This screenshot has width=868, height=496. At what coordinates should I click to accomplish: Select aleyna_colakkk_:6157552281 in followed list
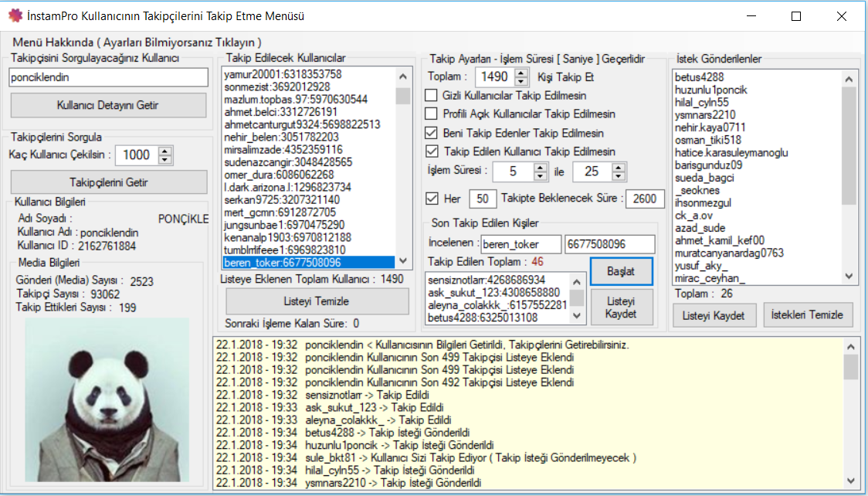click(497, 305)
